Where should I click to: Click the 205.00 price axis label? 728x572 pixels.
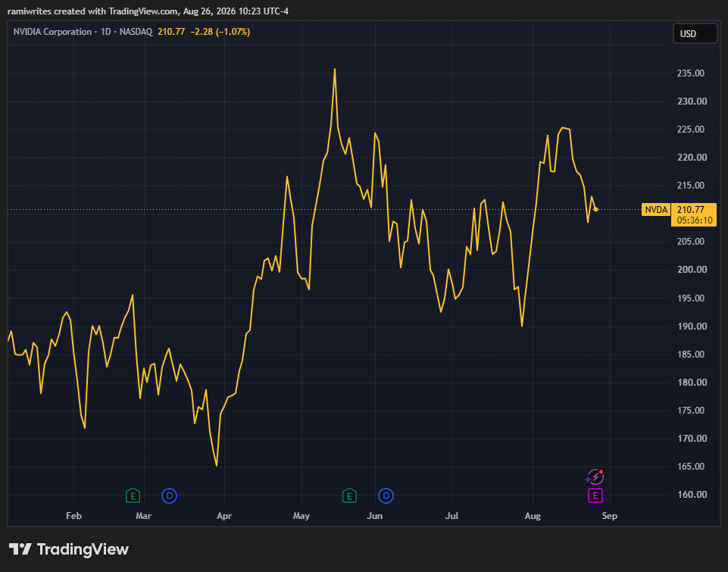[x=691, y=242]
